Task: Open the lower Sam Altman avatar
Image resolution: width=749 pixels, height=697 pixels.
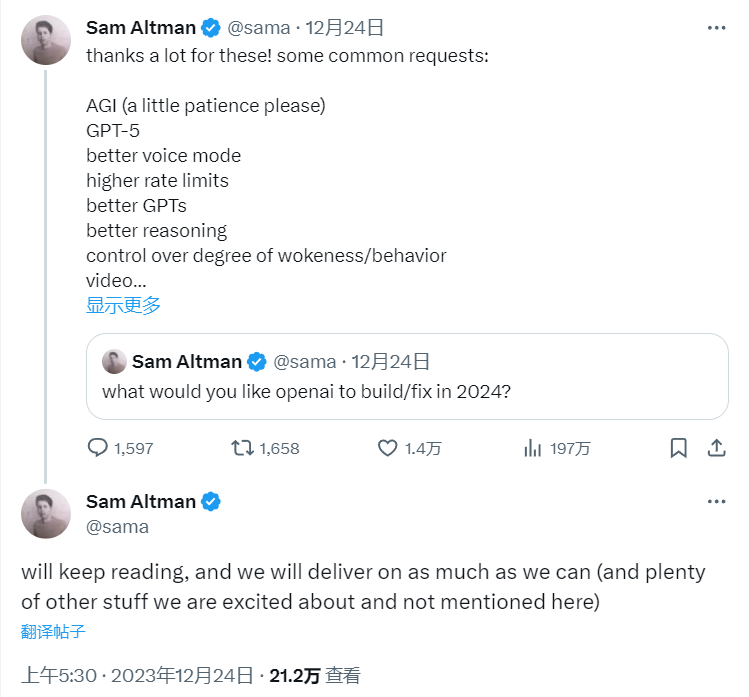Action: [46, 514]
